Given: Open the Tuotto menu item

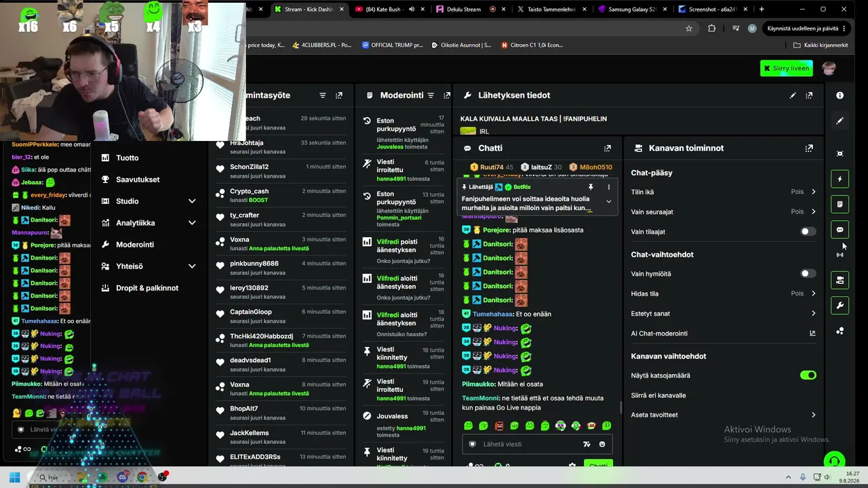Looking at the screenshot, I should pos(127,158).
